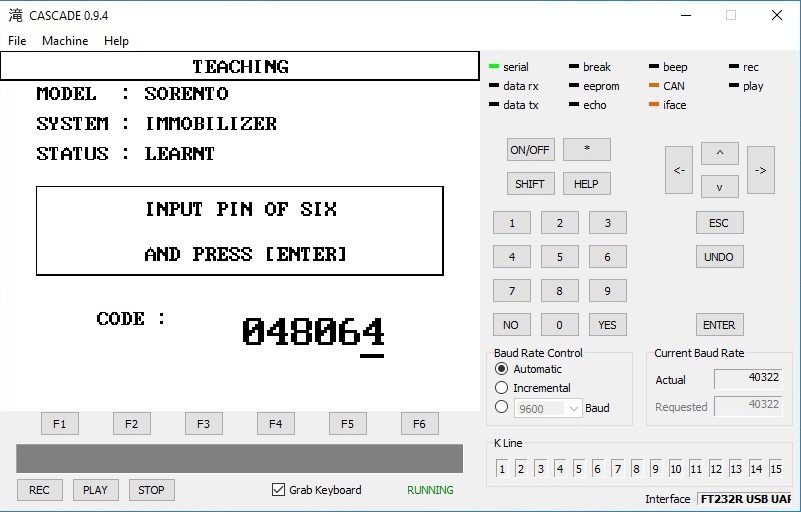
Task: Click the REC record button
Action: [39, 490]
